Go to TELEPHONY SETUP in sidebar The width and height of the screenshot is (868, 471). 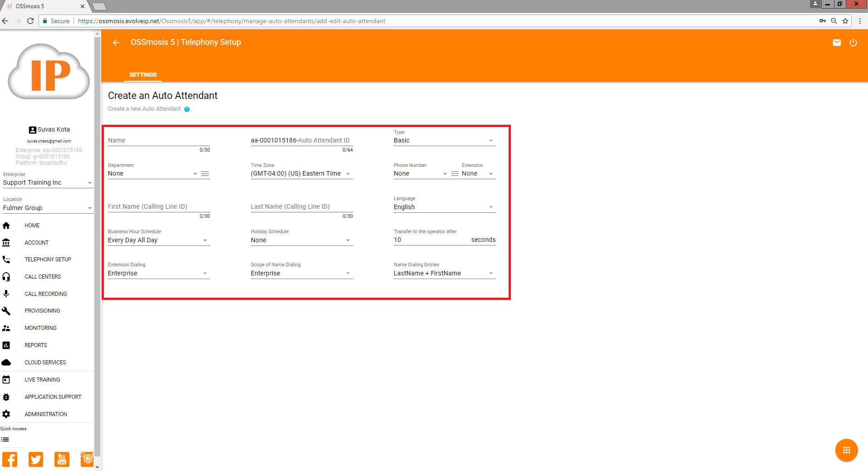click(48, 260)
